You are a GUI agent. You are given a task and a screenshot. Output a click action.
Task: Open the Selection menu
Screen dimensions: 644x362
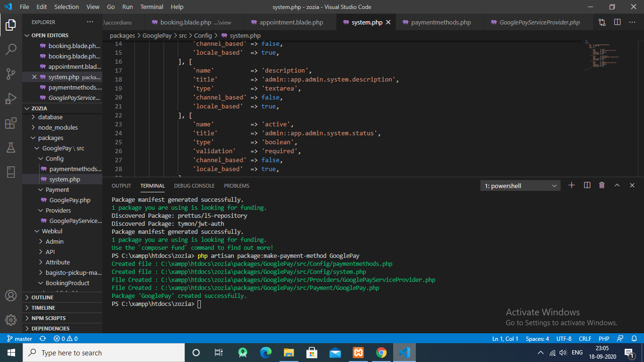pos(66,7)
